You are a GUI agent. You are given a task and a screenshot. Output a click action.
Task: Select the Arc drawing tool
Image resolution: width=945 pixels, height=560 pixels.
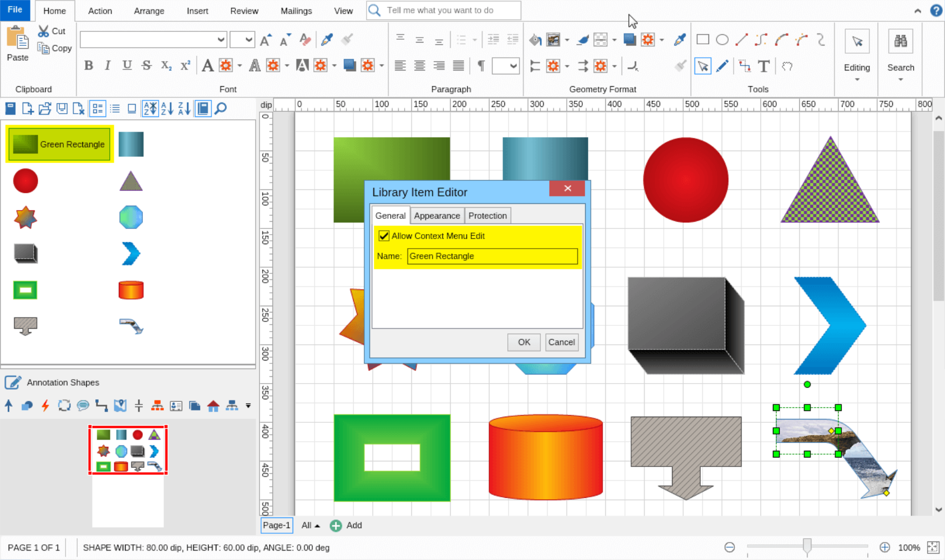(x=781, y=39)
